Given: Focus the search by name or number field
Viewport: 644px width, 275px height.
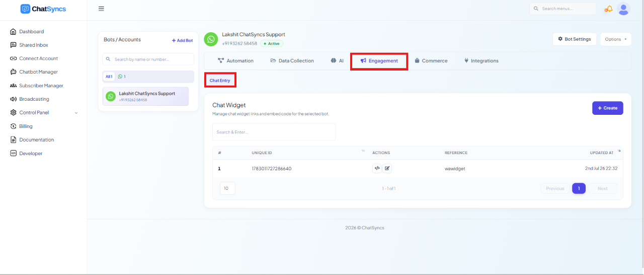Looking at the screenshot, I should [148, 59].
